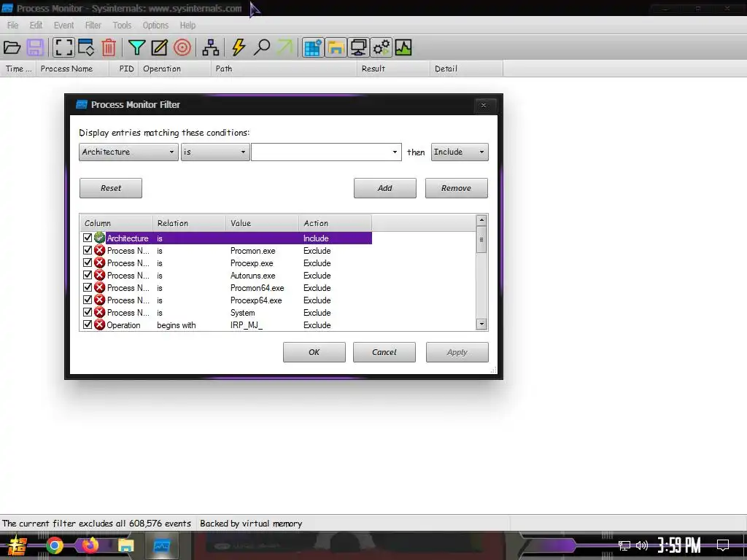Click the Save toolbar icon
The image size is (747, 560).
coord(35,47)
